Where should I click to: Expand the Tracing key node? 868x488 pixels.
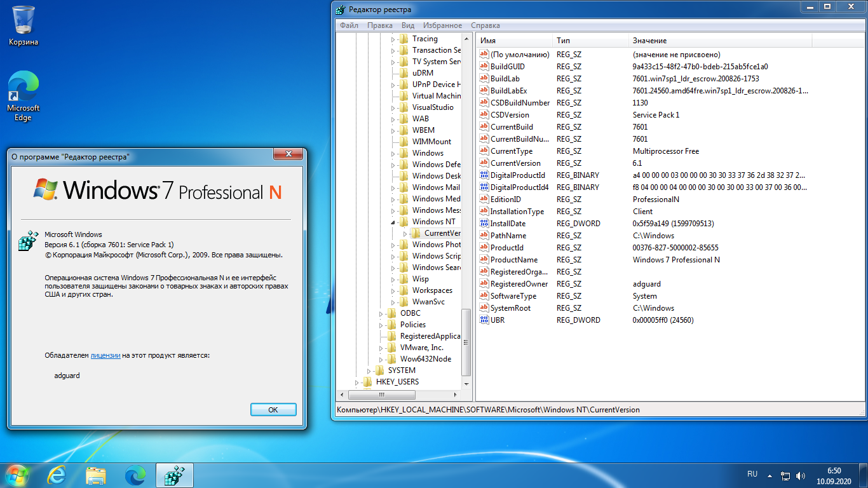[393, 39]
